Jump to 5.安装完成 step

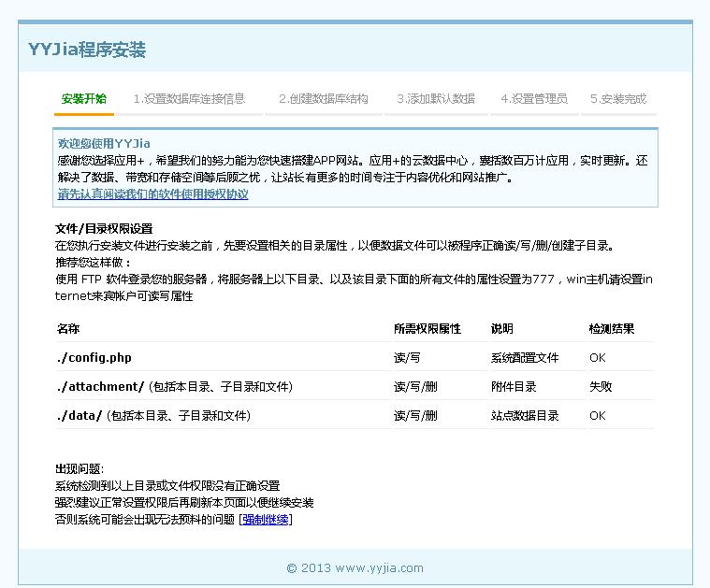coord(618,99)
